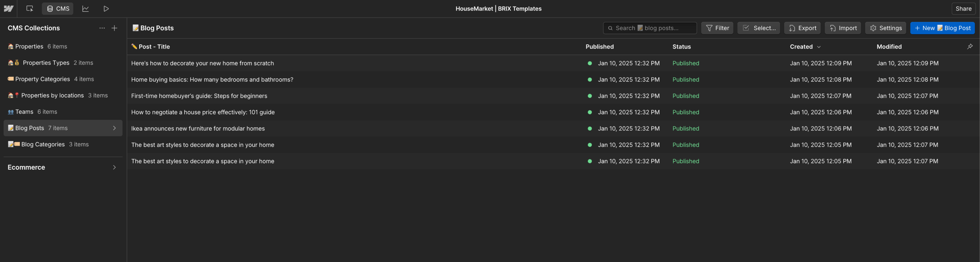The height and width of the screenshot is (262, 980).
Task: Open 'Home buying basics' post
Action: [x=212, y=79]
